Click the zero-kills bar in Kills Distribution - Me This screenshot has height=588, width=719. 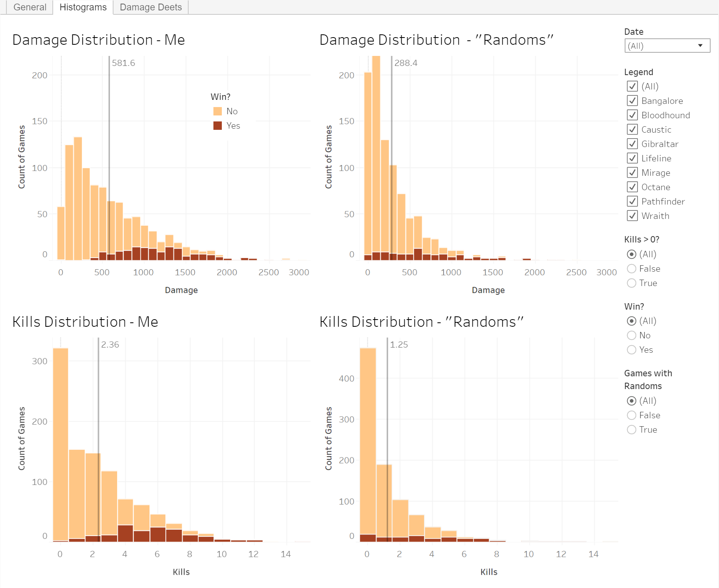coord(60,443)
